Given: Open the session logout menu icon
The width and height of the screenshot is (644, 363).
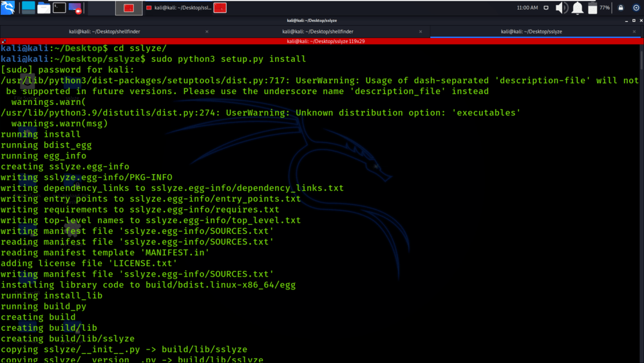Looking at the screenshot, I should point(636,8).
